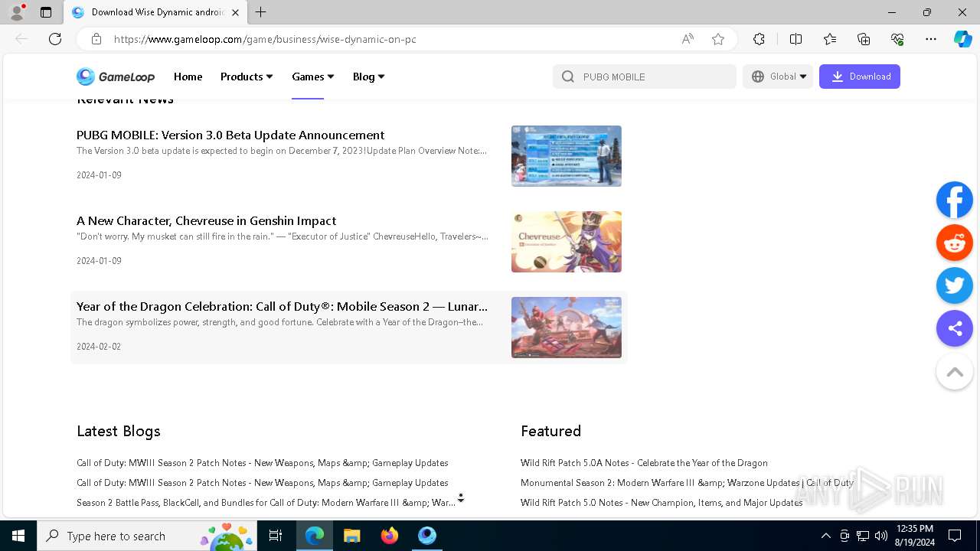This screenshot has height=551, width=980.
Task: Open Year of the Dragon Celebration article
Action: pyautogui.click(x=282, y=306)
